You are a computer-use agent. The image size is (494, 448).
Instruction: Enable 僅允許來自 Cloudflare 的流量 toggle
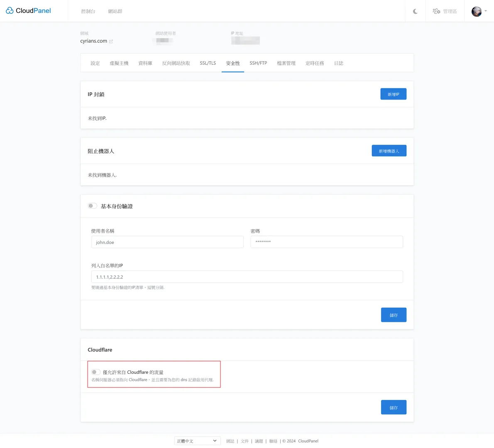click(96, 372)
